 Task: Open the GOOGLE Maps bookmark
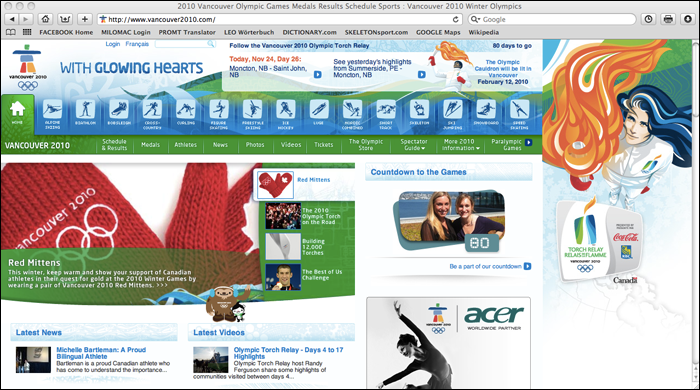pos(438,32)
